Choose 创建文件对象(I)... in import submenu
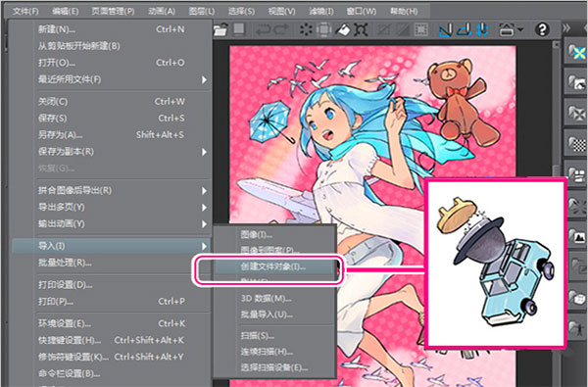 tap(274, 266)
